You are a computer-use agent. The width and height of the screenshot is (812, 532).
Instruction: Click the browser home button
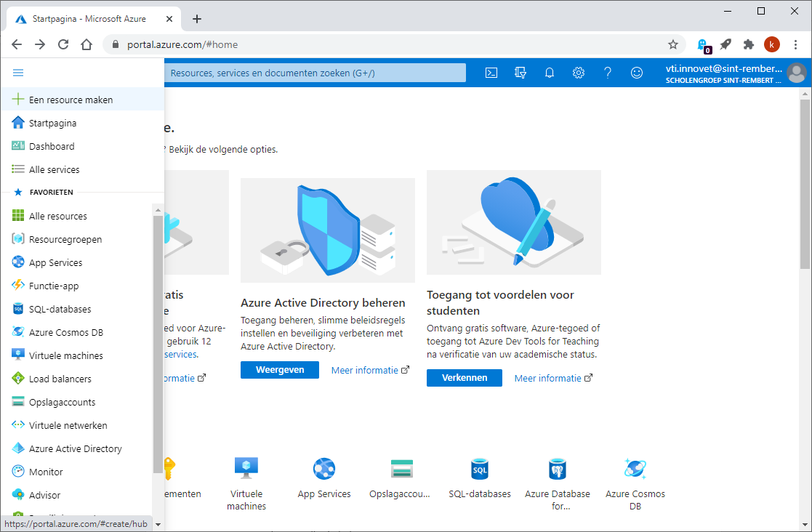[87, 44]
